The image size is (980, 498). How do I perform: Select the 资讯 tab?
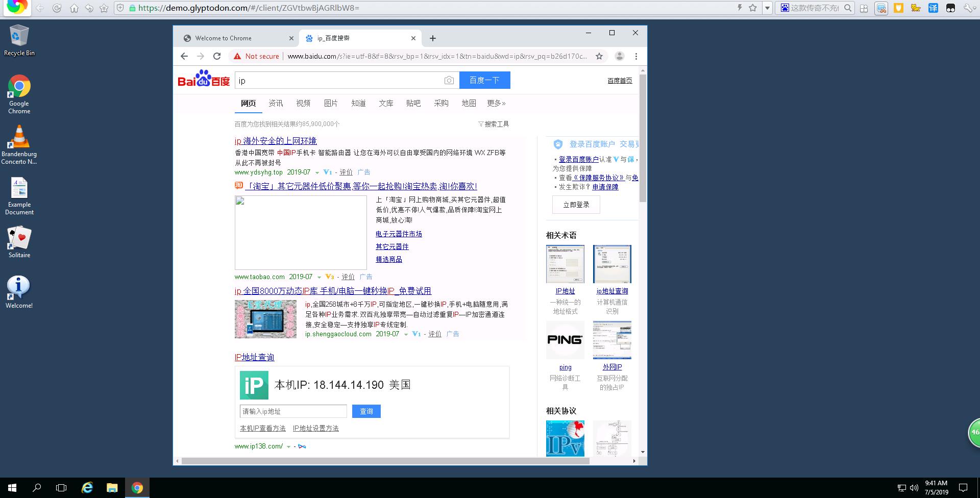pos(276,103)
